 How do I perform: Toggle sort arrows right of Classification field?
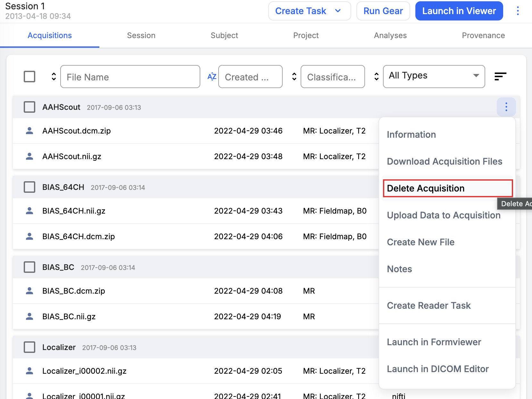tap(376, 77)
